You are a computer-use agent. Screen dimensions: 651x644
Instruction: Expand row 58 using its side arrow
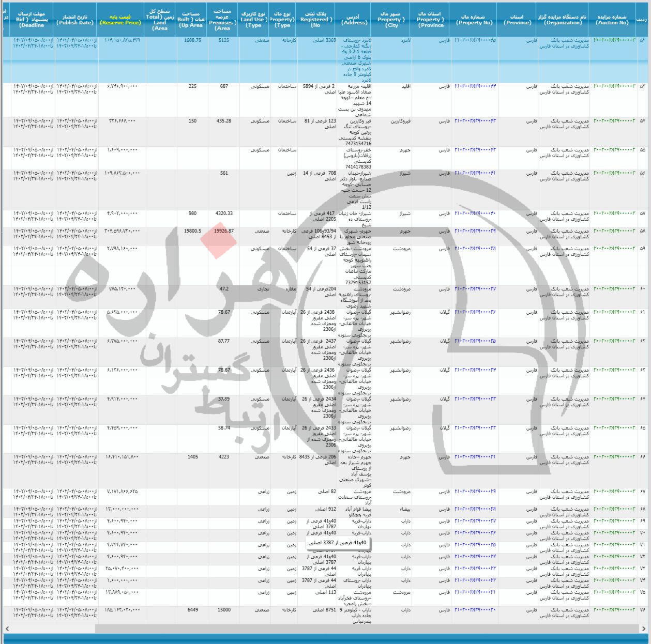point(643,231)
